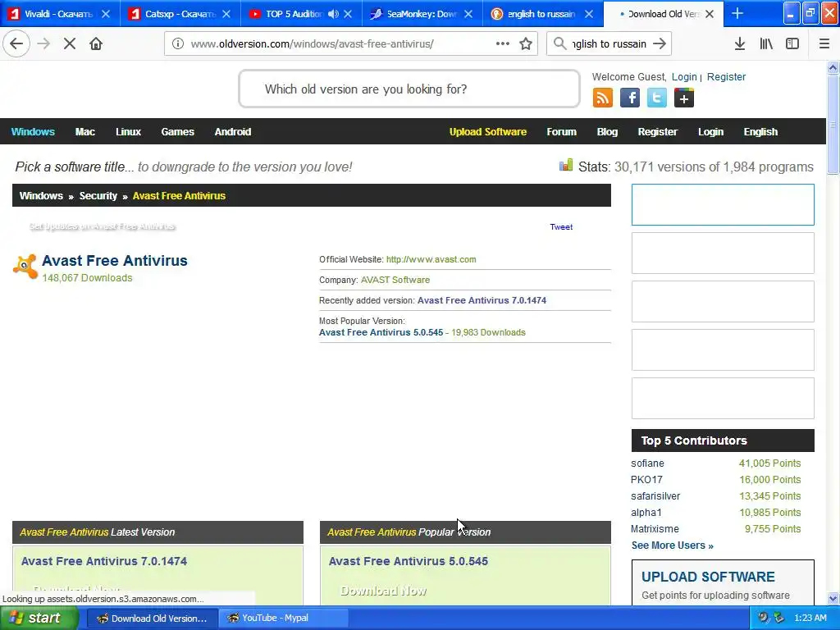The height and width of the screenshot is (630, 840).
Task: Click the search magnifier icon
Action: (559, 43)
